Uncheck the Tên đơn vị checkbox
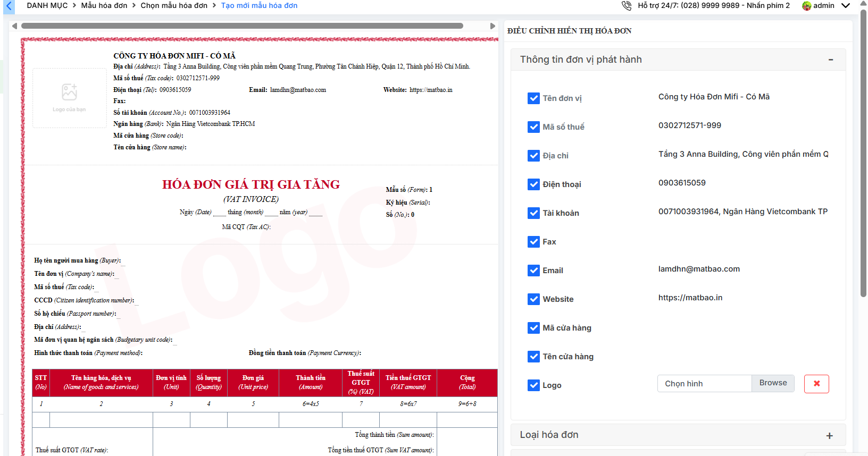 [533, 98]
